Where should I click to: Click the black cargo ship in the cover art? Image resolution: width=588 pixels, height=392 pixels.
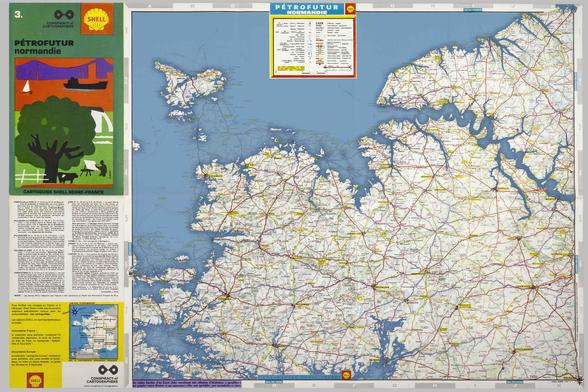pos(86,84)
